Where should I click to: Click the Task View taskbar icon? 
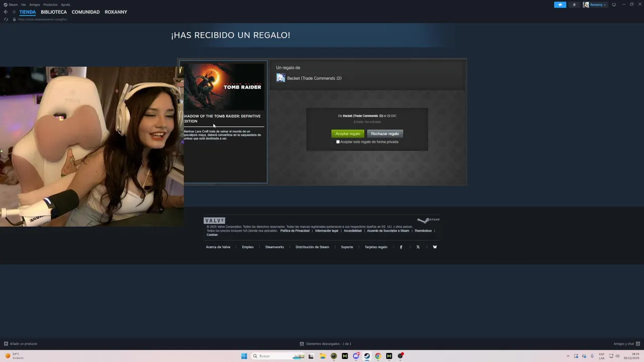[x=311, y=356]
